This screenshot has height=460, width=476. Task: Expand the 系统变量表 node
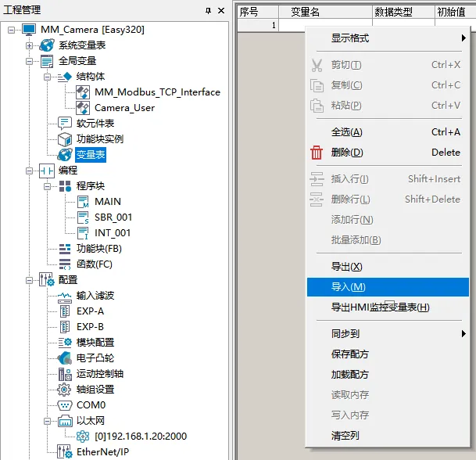[x=29, y=45]
